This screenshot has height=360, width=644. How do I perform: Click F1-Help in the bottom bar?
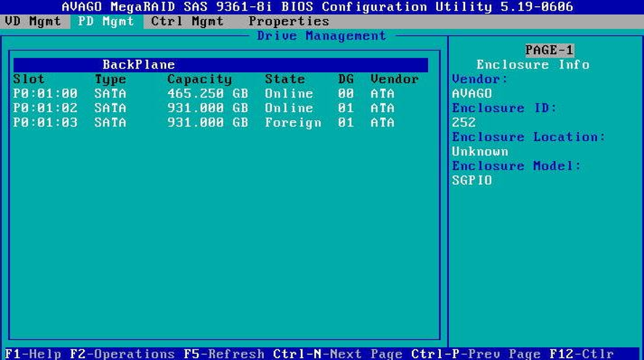tap(33, 354)
